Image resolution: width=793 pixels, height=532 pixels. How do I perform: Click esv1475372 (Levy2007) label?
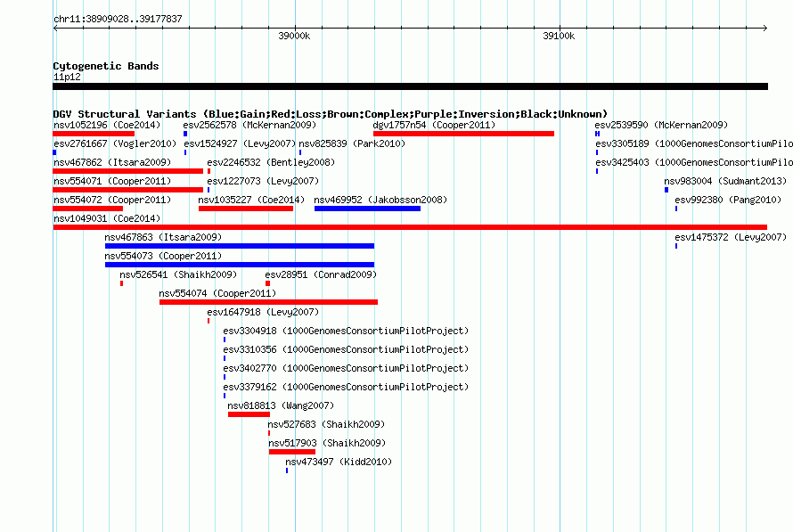pyautogui.click(x=731, y=237)
